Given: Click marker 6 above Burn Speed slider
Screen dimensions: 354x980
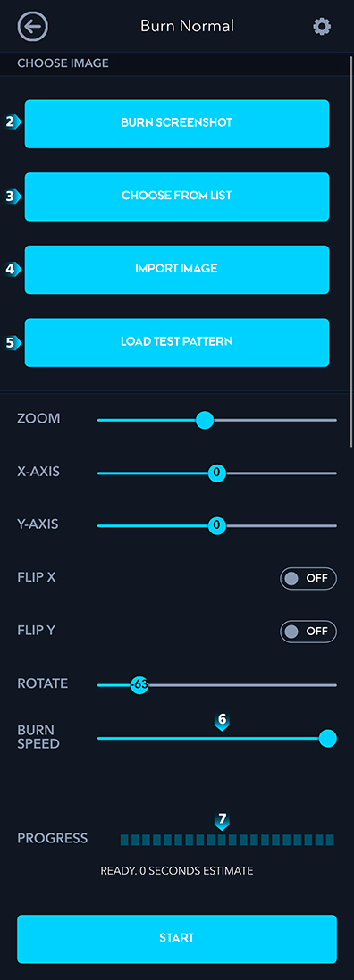Looking at the screenshot, I should pos(222,721).
